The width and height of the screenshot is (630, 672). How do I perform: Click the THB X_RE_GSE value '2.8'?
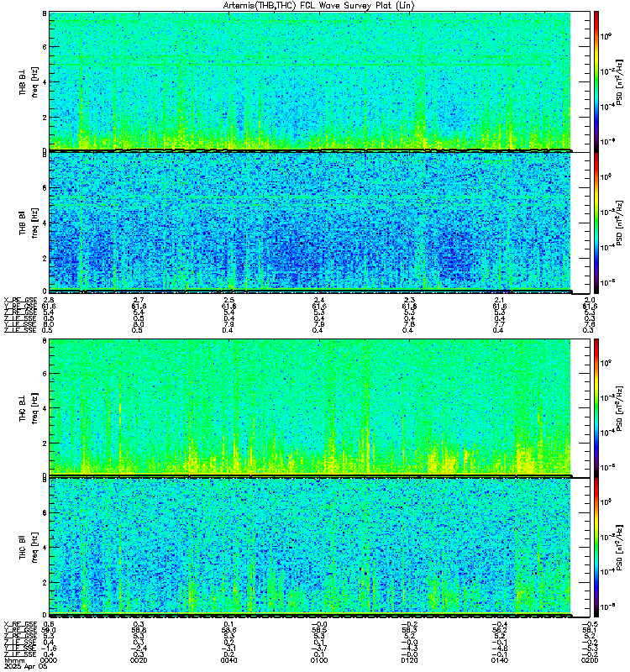[48, 300]
